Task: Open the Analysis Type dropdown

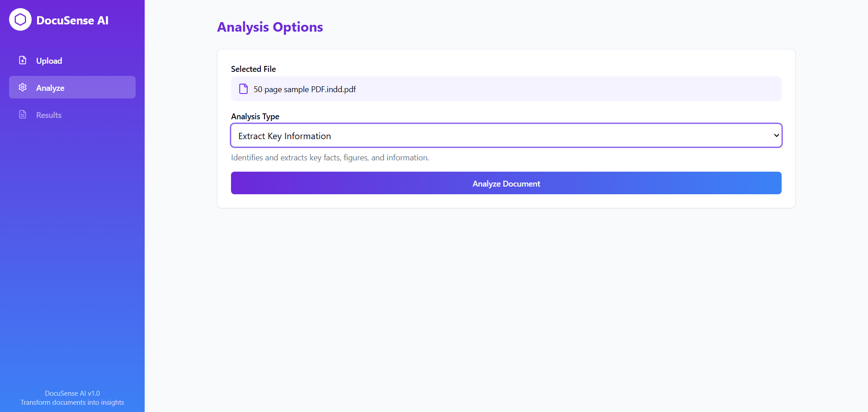Action: click(x=506, y=136)
